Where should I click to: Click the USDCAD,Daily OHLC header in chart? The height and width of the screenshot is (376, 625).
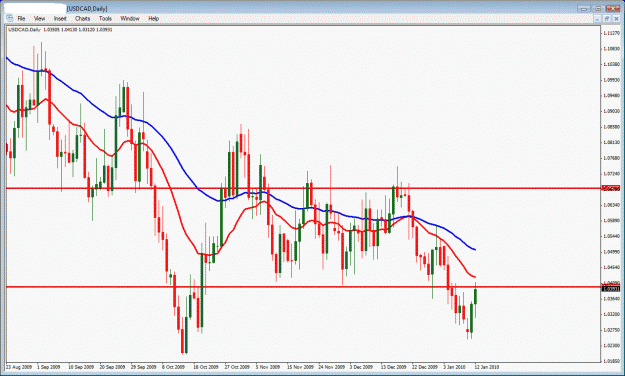pos(60,30)
